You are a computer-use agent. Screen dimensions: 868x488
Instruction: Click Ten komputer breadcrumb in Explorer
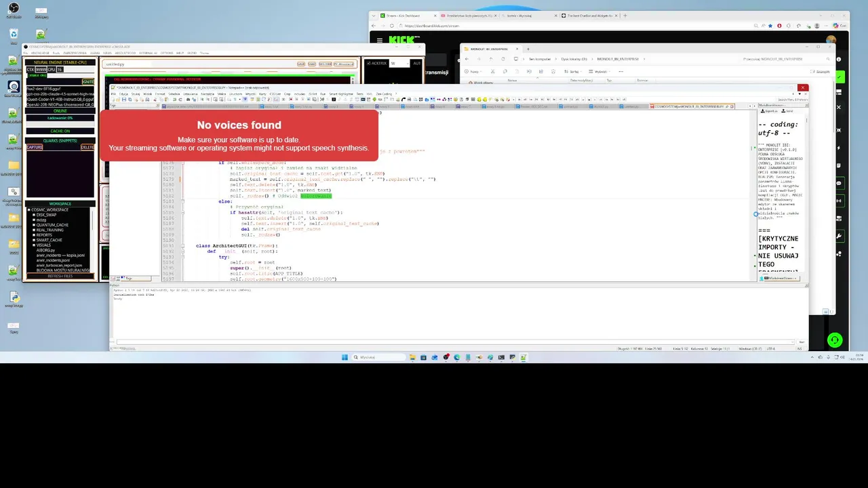click(x=540, y=59)
